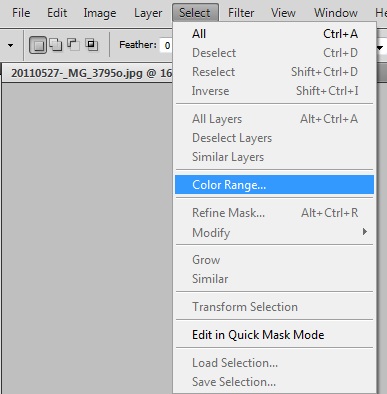This screenshot has width=387, height=394.
Task: Choose All from the Select menu
Action: pos(274,34)
